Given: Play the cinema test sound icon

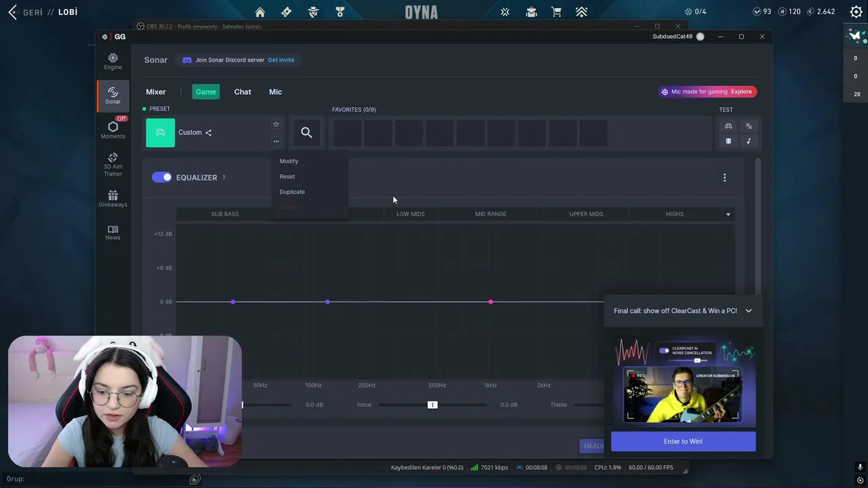Looking at the screenshot, I should 728,141.
